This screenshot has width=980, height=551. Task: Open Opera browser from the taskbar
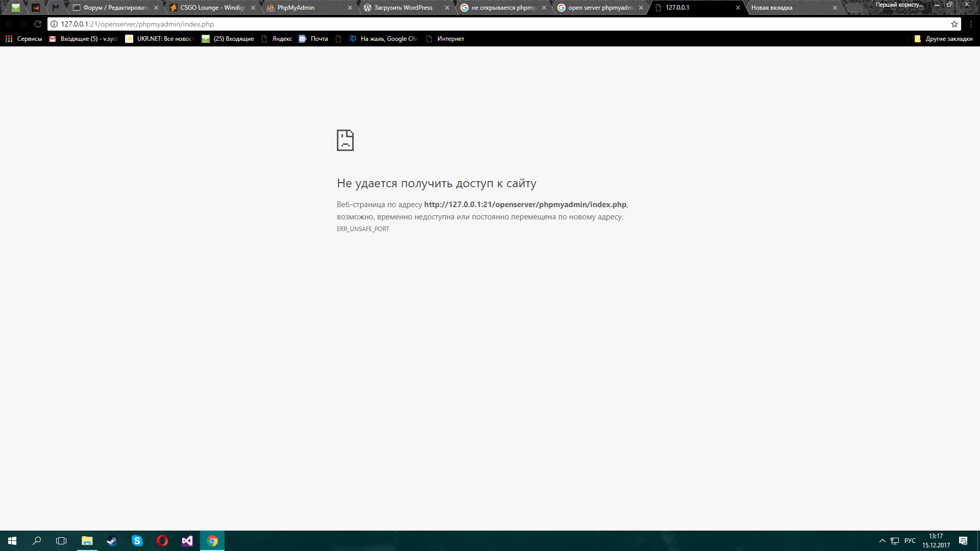162,541
